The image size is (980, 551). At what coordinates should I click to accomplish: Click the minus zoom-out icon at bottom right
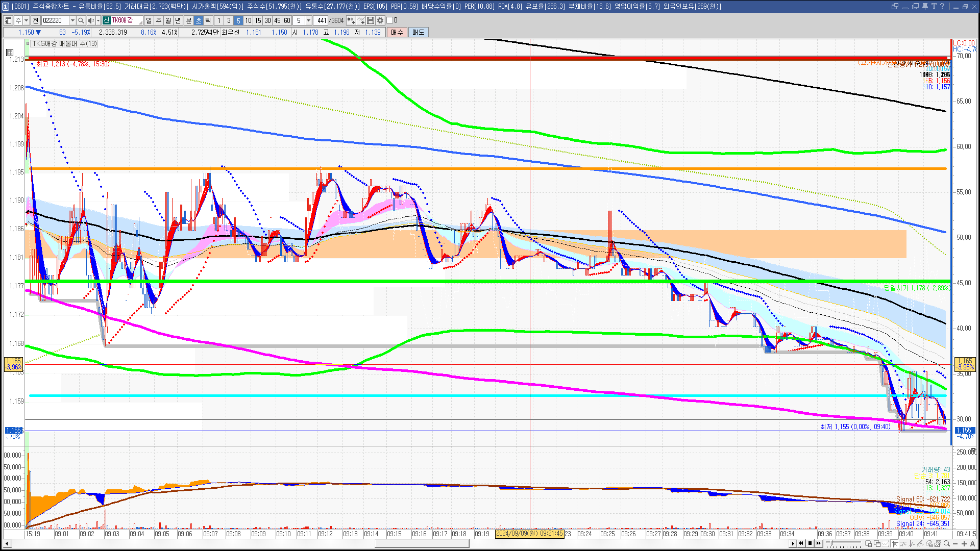click(x=955, y=544)
